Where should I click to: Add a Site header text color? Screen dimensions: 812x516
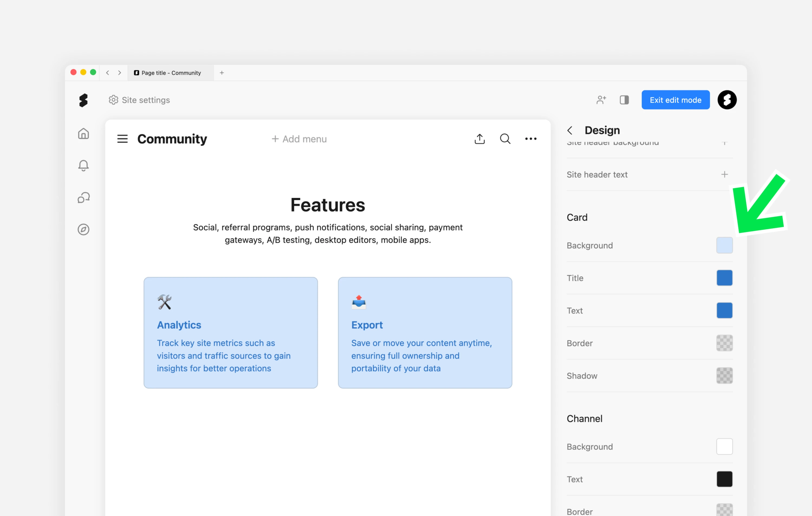pos(724,175)
